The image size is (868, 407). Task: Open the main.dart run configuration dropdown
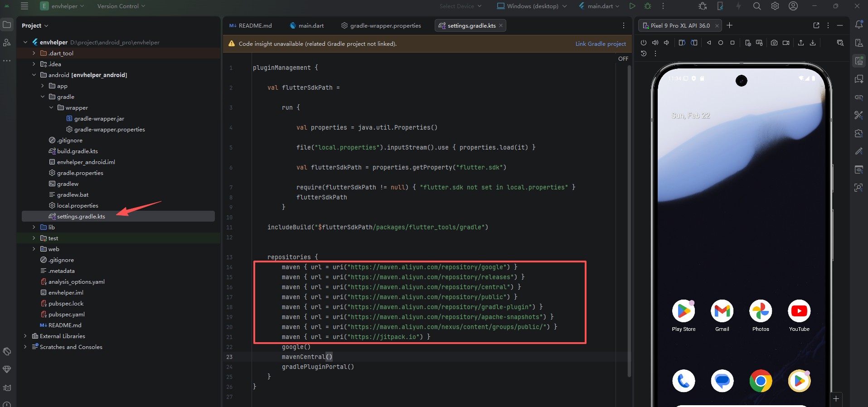pyautogui.click(x=599, y=6)
